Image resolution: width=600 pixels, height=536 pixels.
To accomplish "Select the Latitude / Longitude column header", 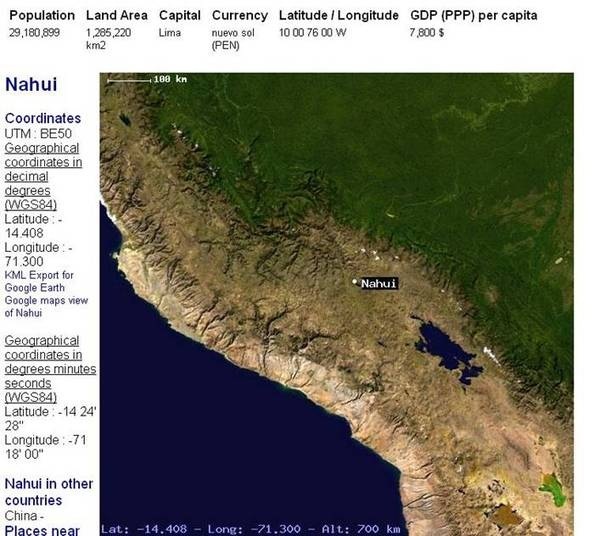I will [339, 16].
